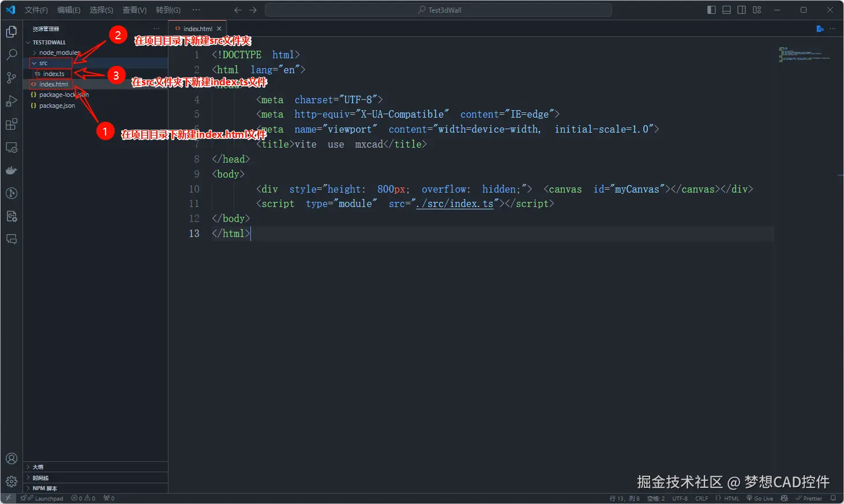The image size is (844, 504).
Task: Click the ports indicator in status bar
Action: tap(109, 498)
